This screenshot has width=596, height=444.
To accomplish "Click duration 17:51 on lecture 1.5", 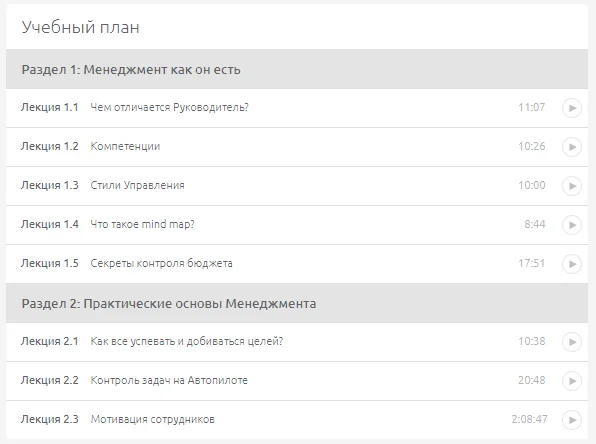I will (x=531, y=263).
